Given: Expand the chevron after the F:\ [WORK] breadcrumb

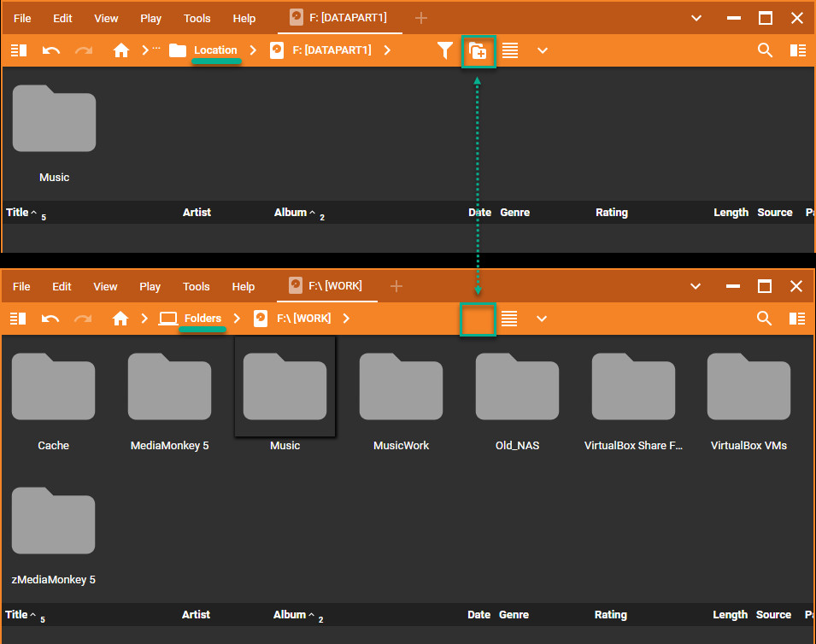Looking at the screenshot, I should 346,319.
